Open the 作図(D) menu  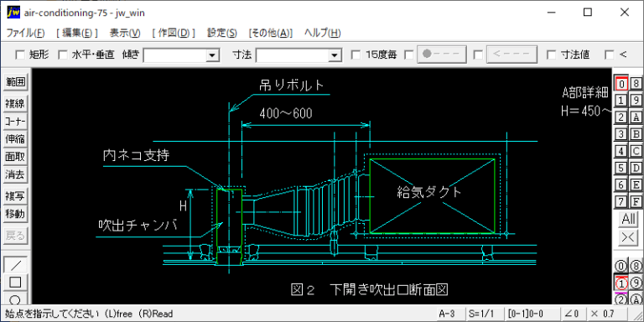174,33
